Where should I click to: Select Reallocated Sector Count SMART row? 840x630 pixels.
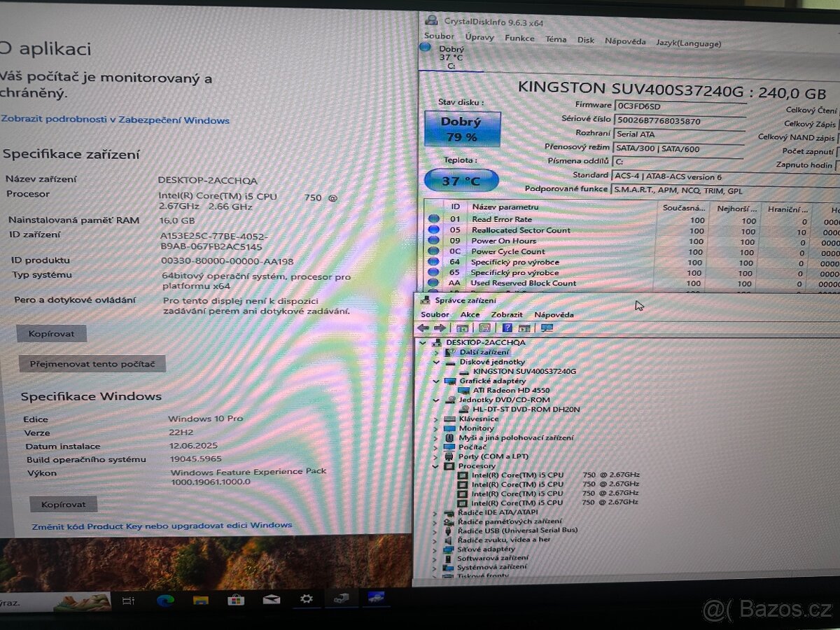click(x=633, y=230)
